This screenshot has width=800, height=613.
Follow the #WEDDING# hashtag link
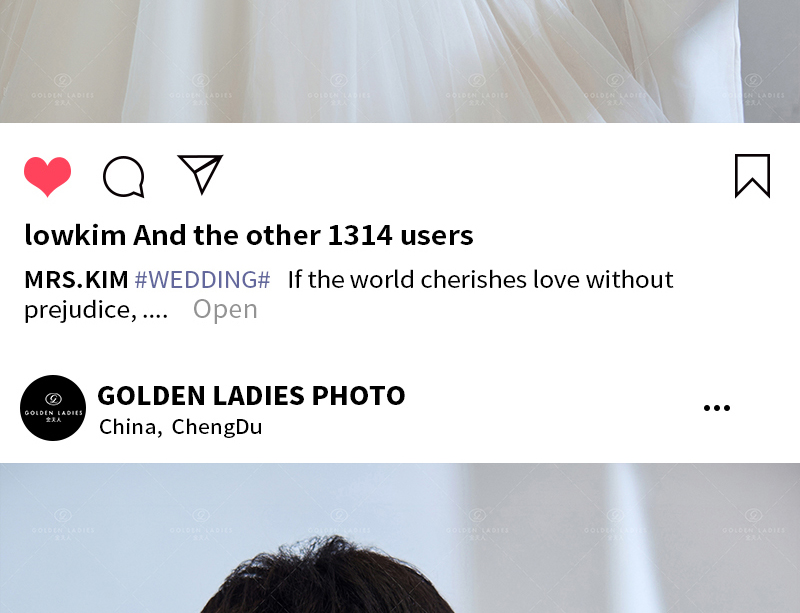[202, 280]
